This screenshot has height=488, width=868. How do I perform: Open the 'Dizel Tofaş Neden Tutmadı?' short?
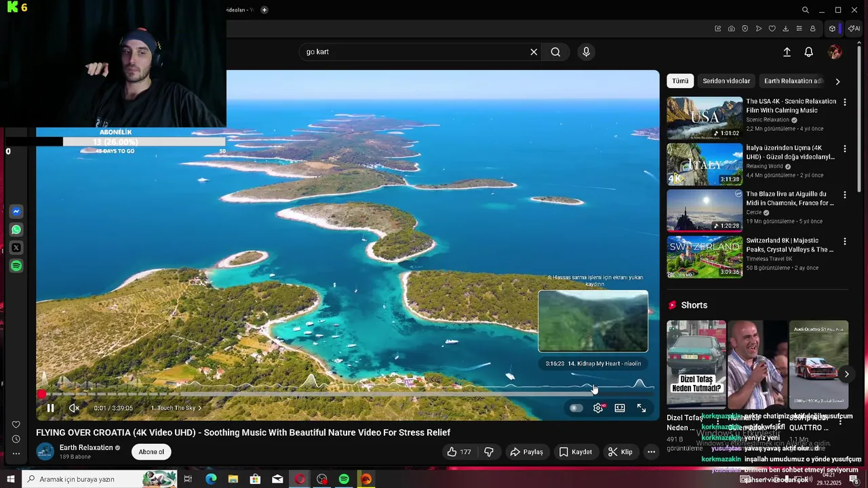click(x=696, y=363)
